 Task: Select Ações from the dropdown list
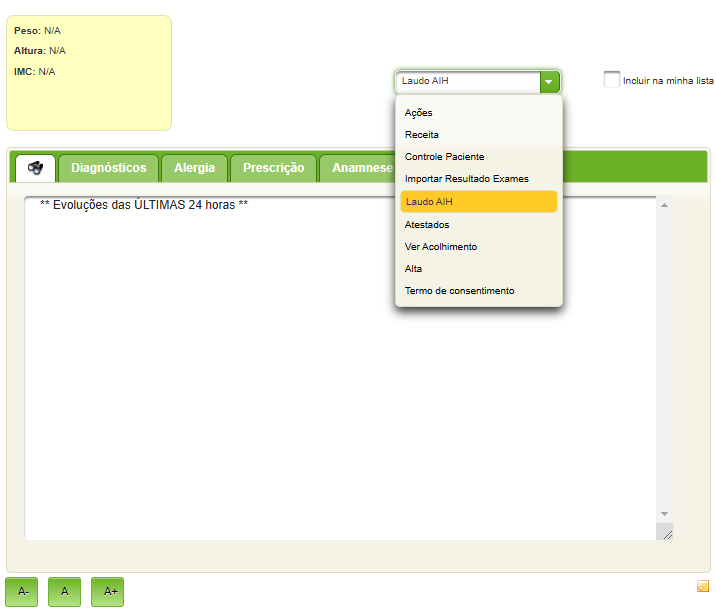[x=479, y=113]
